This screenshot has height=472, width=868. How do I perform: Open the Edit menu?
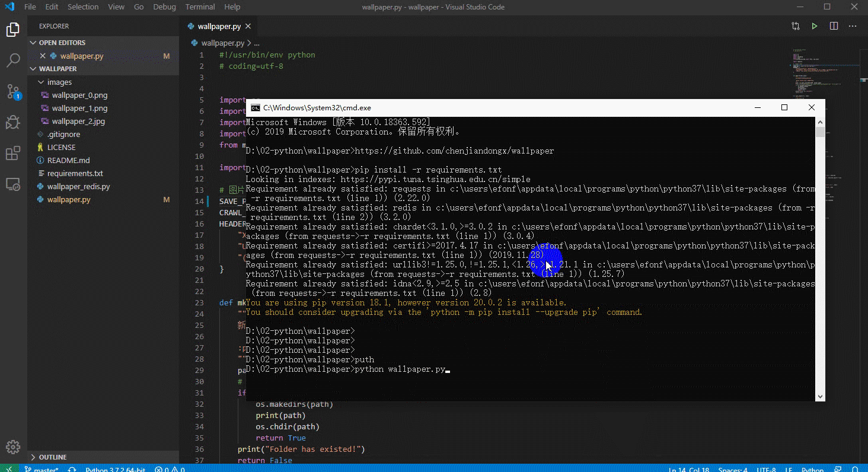pos(52,7)
